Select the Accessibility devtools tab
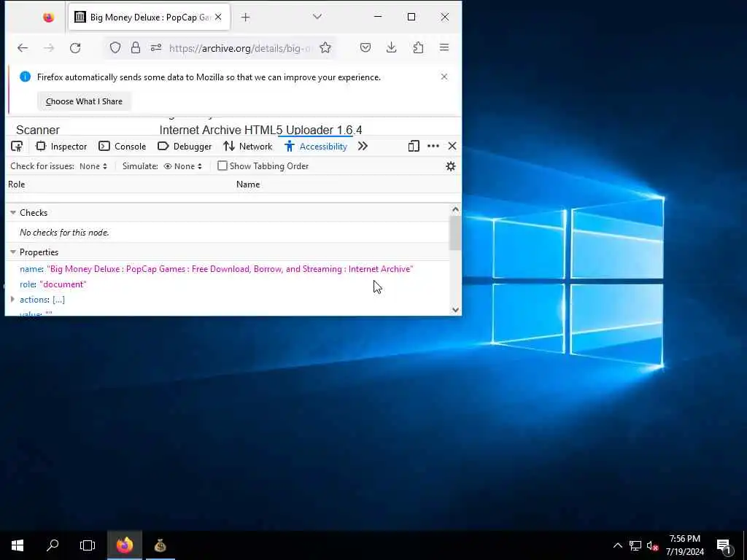 tap(316, 146)
